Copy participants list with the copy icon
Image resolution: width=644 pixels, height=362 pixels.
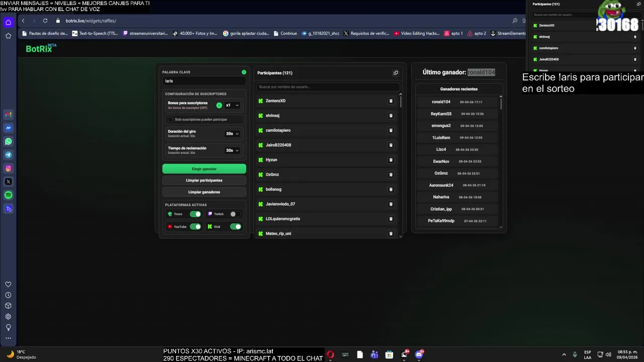coord(395,73)
